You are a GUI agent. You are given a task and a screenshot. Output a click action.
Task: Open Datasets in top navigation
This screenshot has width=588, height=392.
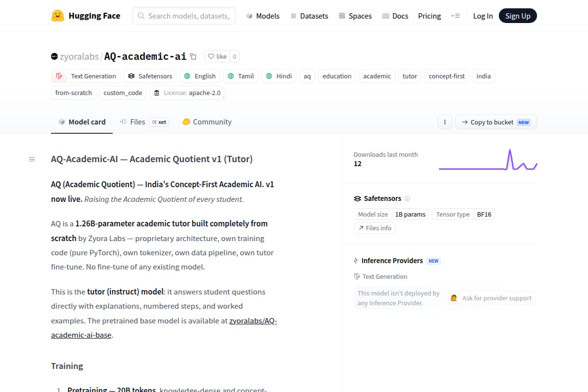coord(309,16)
